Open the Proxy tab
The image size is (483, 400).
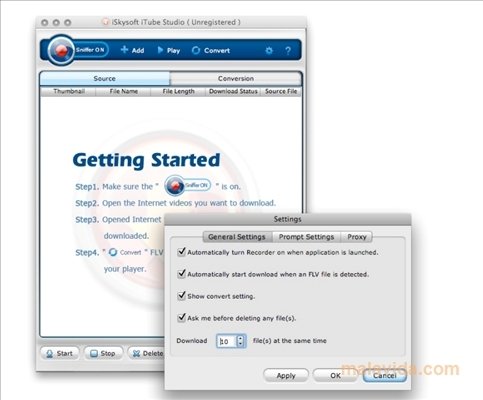pyautogui.click(x=357, y=237)
